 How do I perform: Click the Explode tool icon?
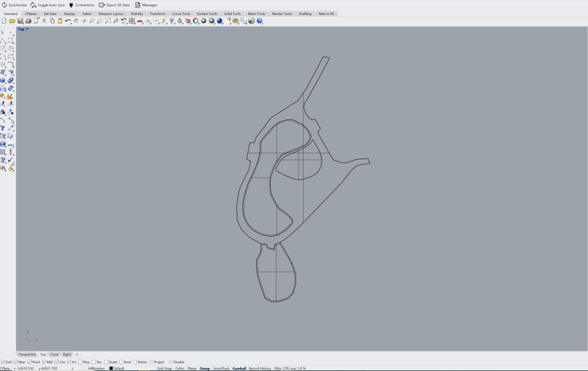coord(10,96)
